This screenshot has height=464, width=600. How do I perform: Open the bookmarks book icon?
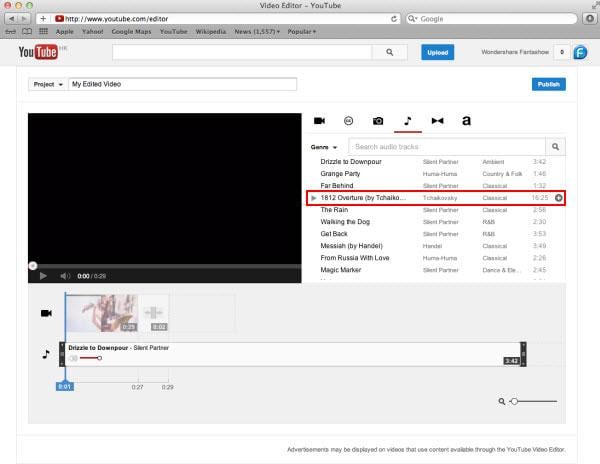click(27, 31)
